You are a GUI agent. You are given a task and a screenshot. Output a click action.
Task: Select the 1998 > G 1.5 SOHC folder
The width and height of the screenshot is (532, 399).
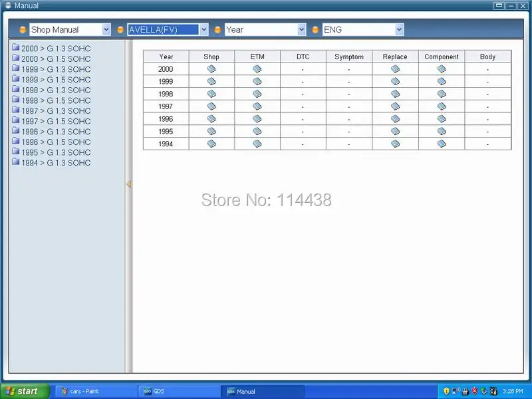[51, 100]
